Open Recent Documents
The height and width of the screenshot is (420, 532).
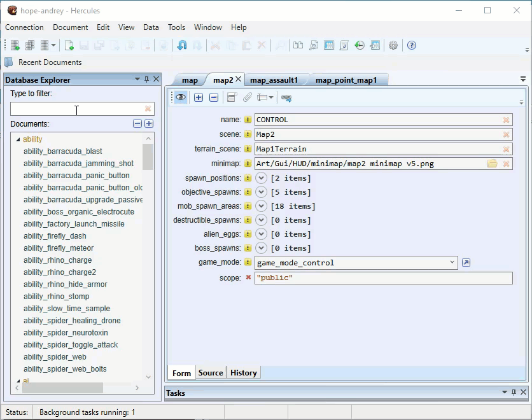[43, 62]
